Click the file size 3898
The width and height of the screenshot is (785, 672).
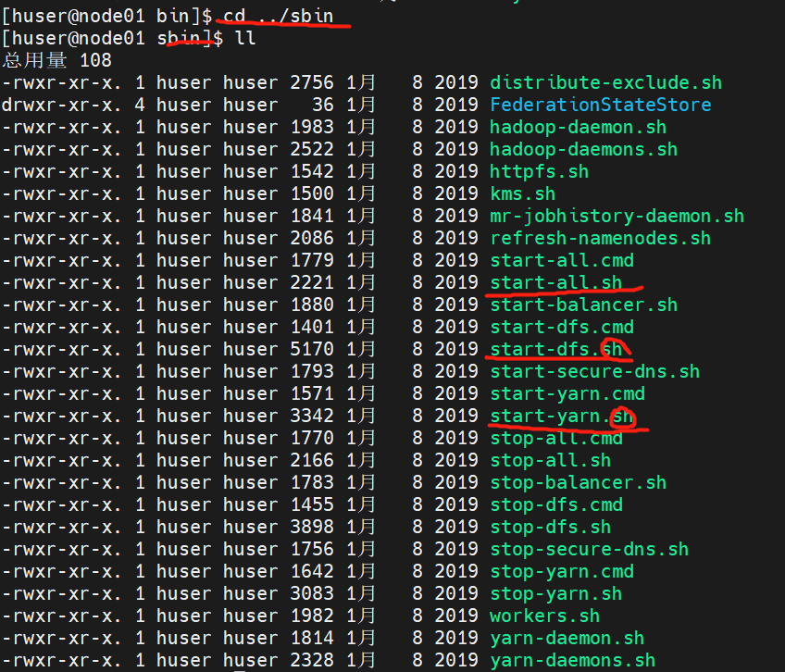(312, 527)
